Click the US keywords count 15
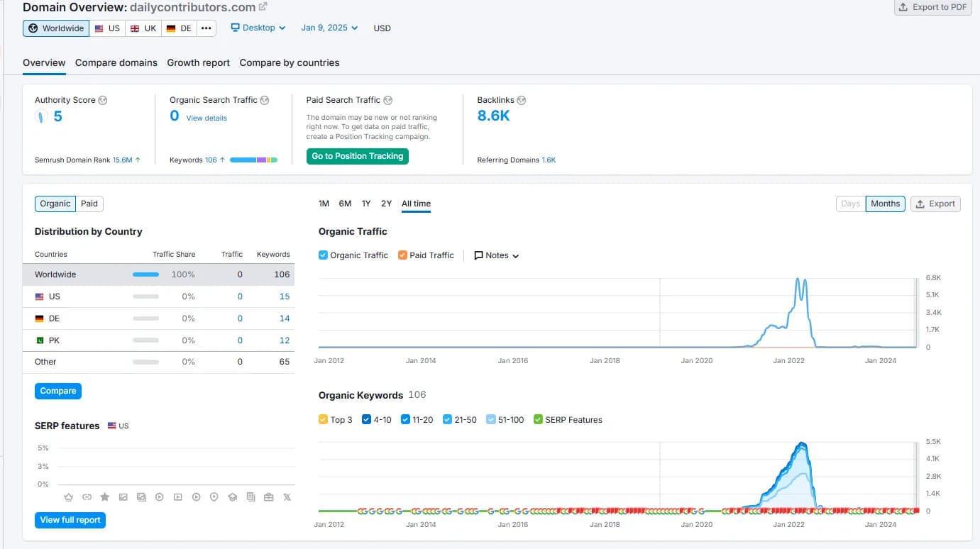 point(285,296)
